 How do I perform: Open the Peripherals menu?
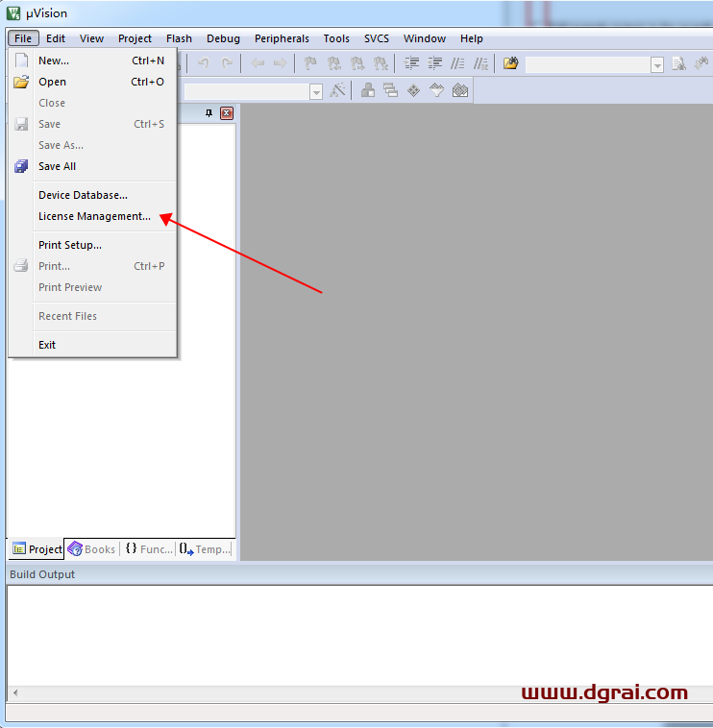pyautogui.click(x=282, y=38)
